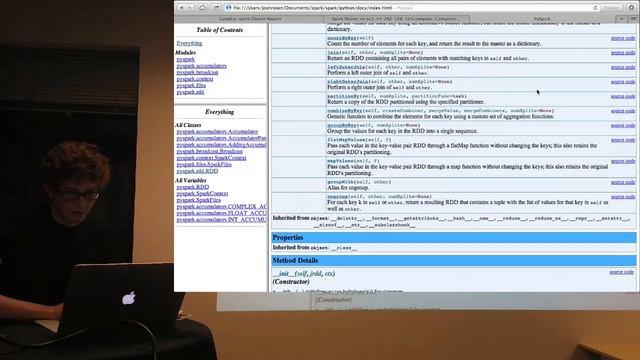The image size is (640, 360).
Task: Click the rightOuterJoin method link
Action: pyautogui.click(x=347, y=82)
